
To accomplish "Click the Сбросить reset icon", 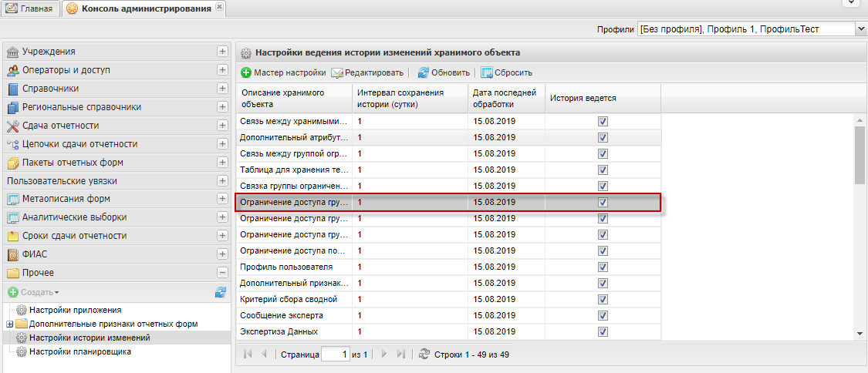I will tap(487, 73).
